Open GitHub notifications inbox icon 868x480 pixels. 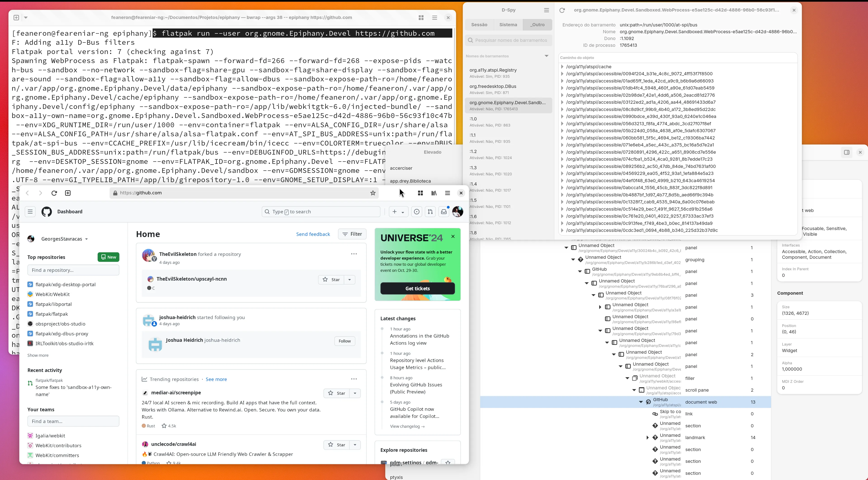pos(444,212)
